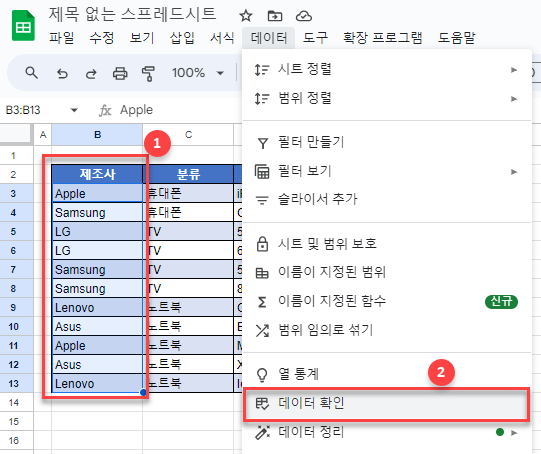Click the select-all corner box
Viewport: 541px width, 454px height.
15,134
